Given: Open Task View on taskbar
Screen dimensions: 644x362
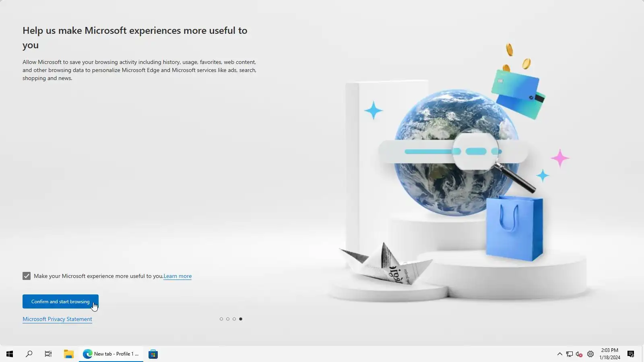Looking at the screenshot, I should click(x=48, y=354).
